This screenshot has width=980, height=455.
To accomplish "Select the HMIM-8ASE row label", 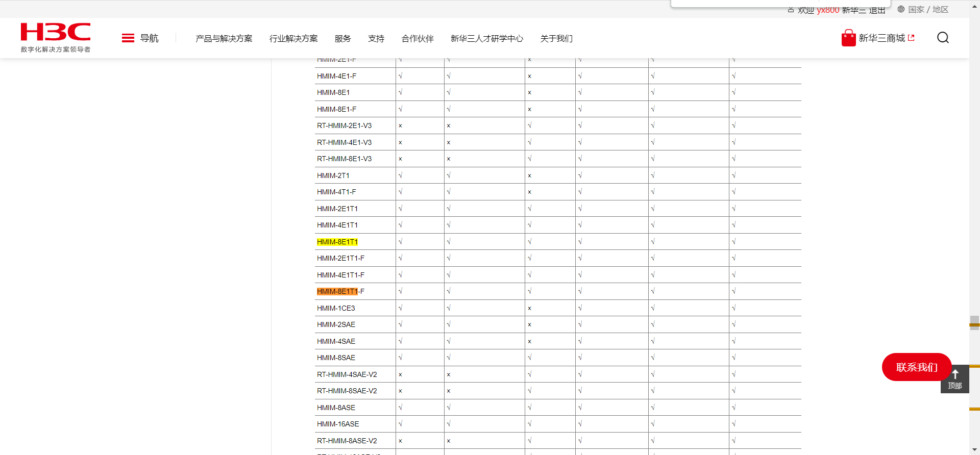I will 336,408.
